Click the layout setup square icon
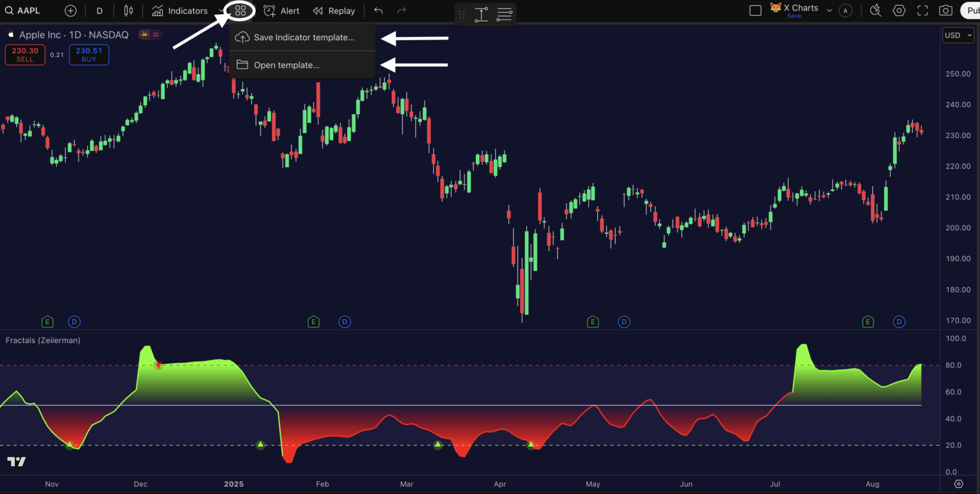Screen dimensions: 980x494 pos(755,11)
